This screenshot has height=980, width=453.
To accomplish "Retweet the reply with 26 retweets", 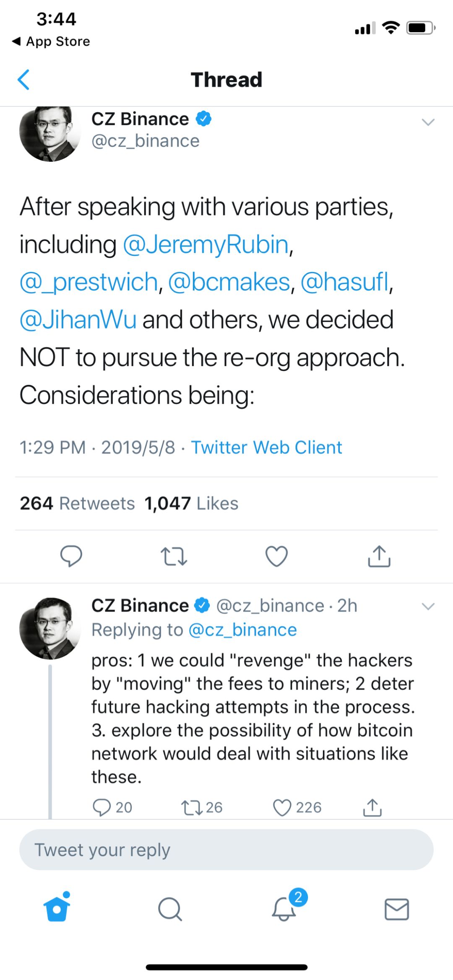I will click(x=191, y=807).
